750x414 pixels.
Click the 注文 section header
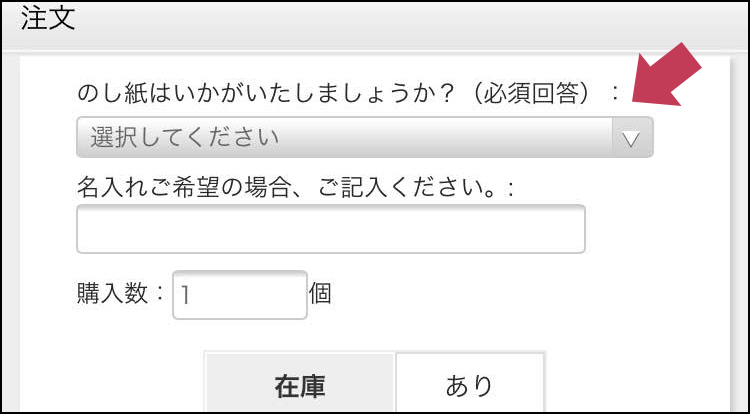(x=42, y=22)
